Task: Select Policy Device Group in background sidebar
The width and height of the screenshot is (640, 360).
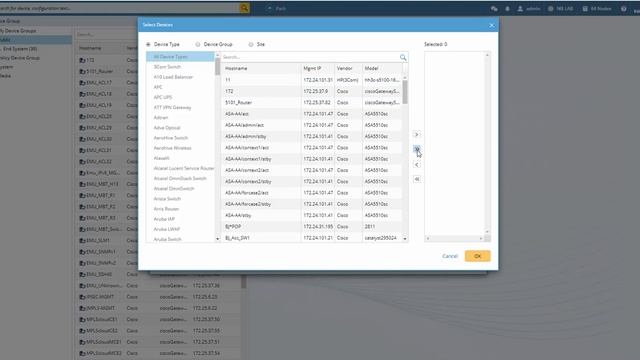Action: point(20,58)
